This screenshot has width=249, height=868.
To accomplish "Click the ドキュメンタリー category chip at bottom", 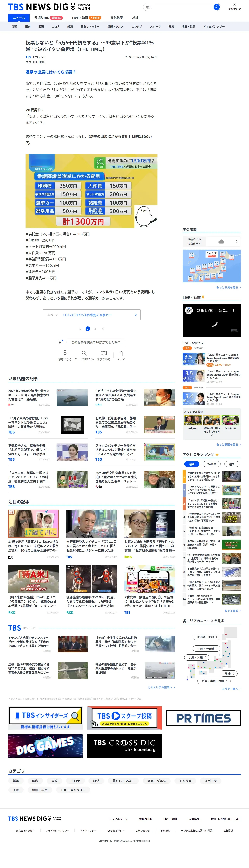I will [73, 790].
